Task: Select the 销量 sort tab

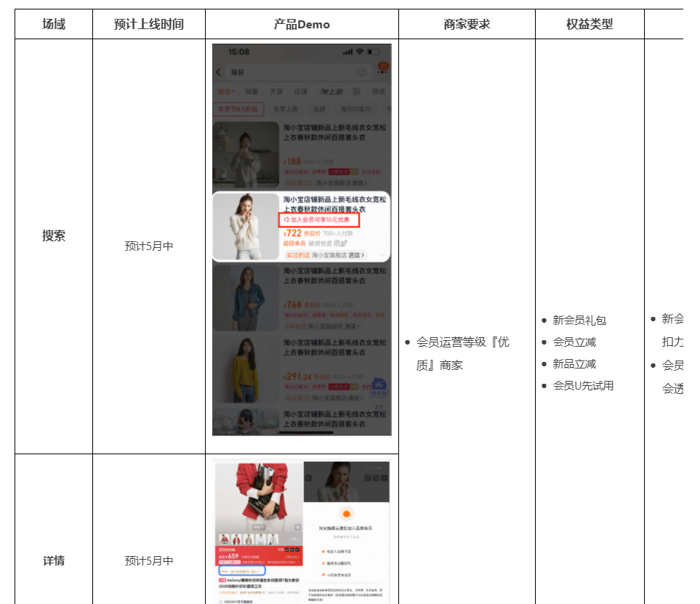Action: 252,92
